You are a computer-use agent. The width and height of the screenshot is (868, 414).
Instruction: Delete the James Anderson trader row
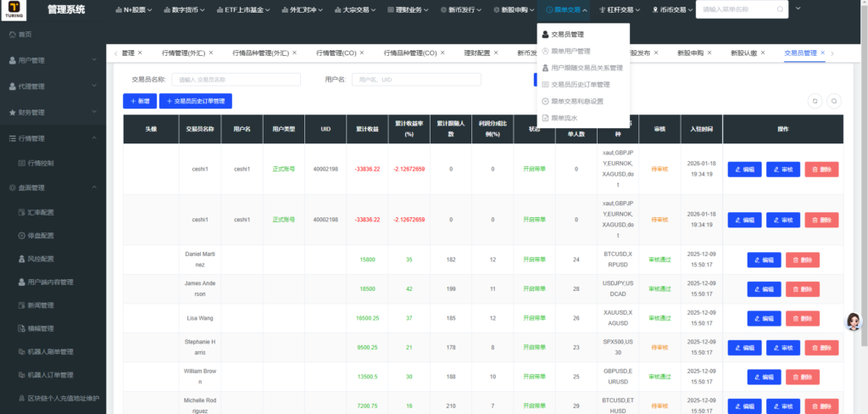pos(802,289)
